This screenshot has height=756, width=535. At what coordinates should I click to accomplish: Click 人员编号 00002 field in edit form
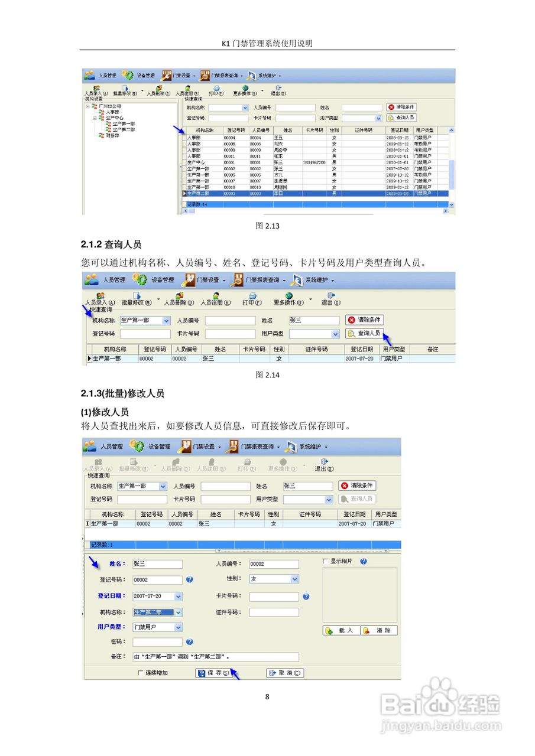pyautogui.click(x=274, y=564)
